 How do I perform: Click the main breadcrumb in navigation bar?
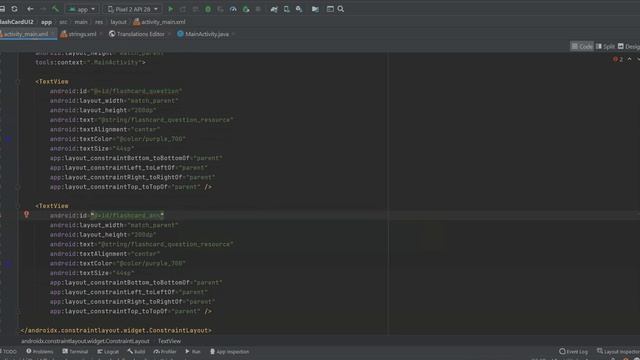point(81,22)
